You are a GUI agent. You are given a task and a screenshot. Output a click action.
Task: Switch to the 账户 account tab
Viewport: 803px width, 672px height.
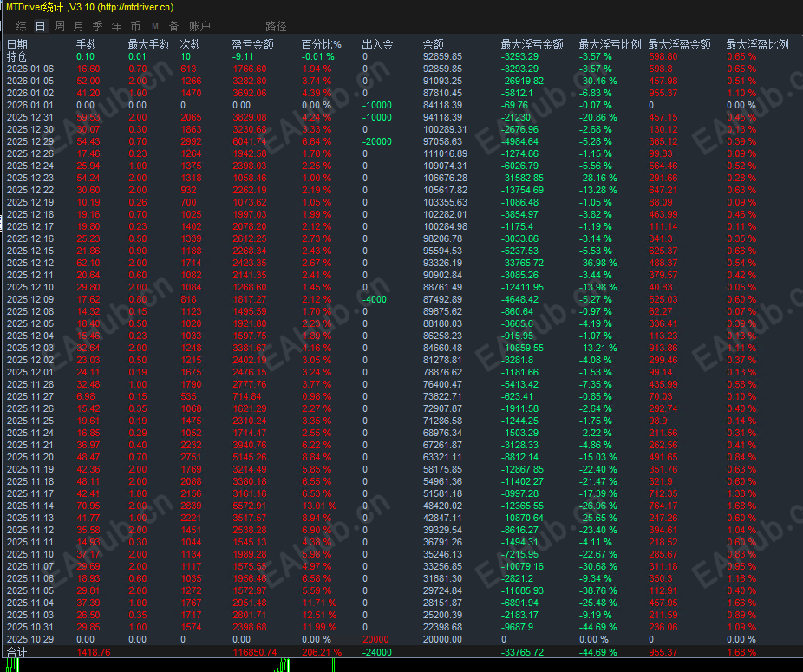(199, 26)
